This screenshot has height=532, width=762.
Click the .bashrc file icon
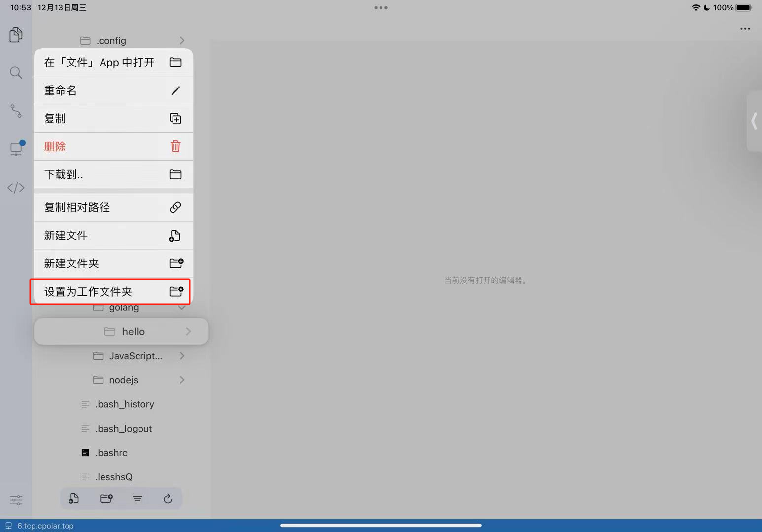pyautogui.click(x=85, y=452)
